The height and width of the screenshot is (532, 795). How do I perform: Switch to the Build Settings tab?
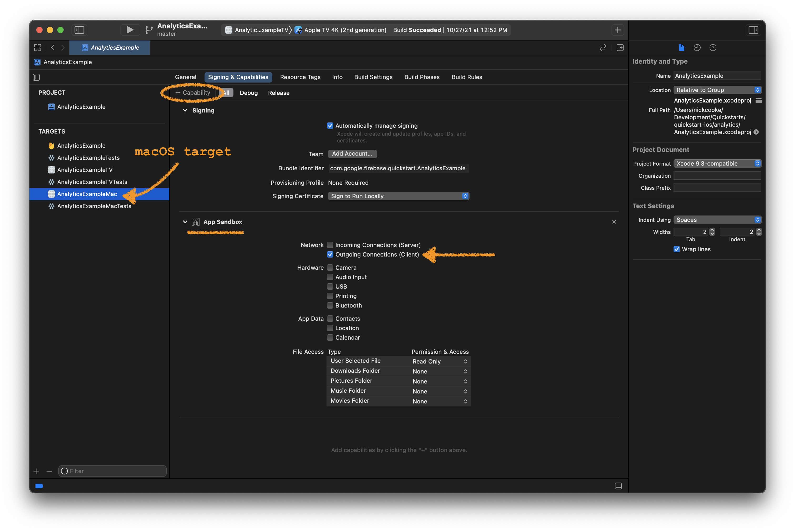tap(373, 77)
